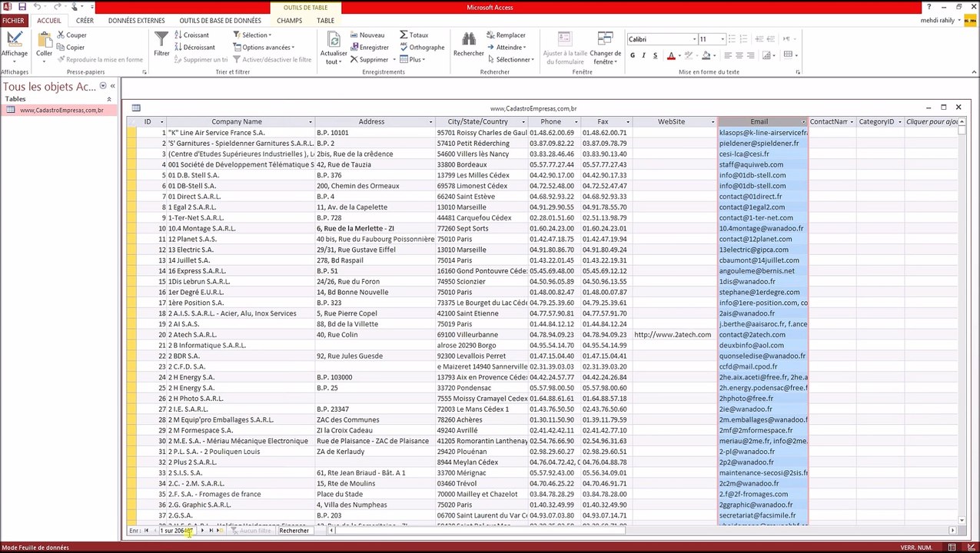980x553 pixels.
Task: Open navigation pane options dropdown circle
Action: (x=103, y=86)
